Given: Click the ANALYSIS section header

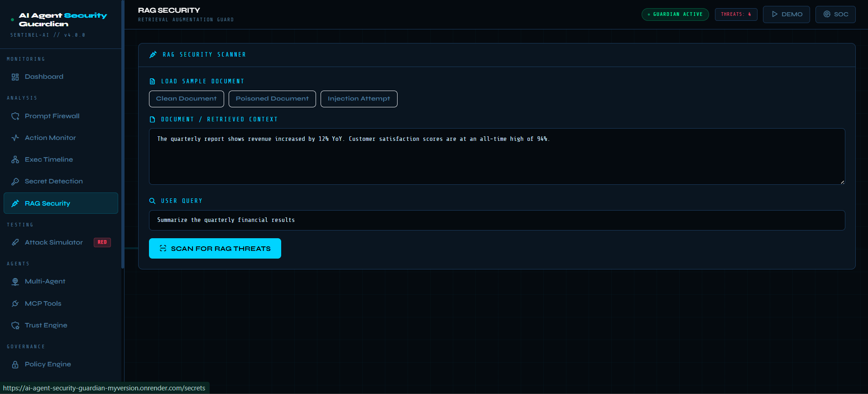Looking at the screenshot, I should click(22, 98).
